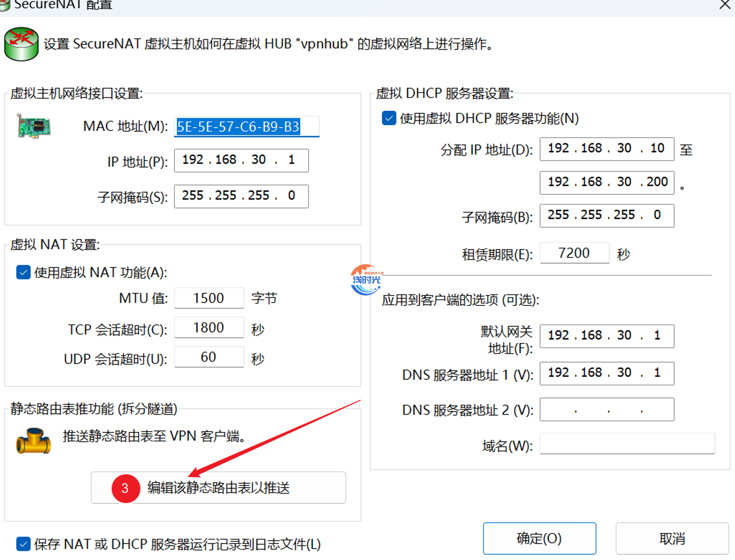Open the static route table editor button

(x=218, y=488)
